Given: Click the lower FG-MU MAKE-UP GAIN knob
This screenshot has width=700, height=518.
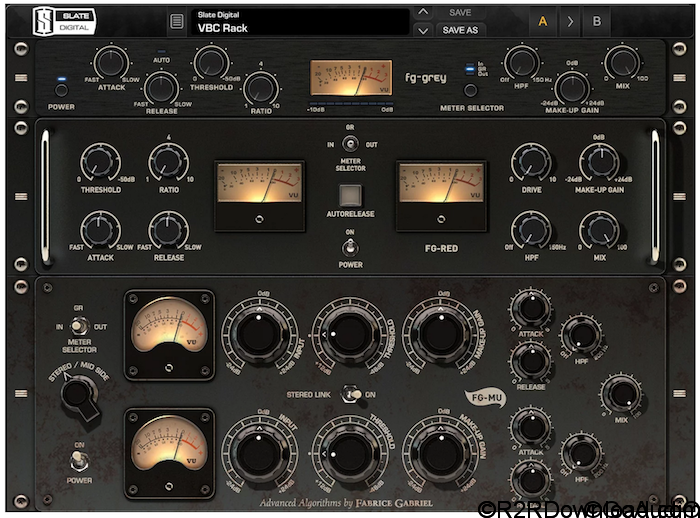Looking at the screenshot, I should (441, 454).
